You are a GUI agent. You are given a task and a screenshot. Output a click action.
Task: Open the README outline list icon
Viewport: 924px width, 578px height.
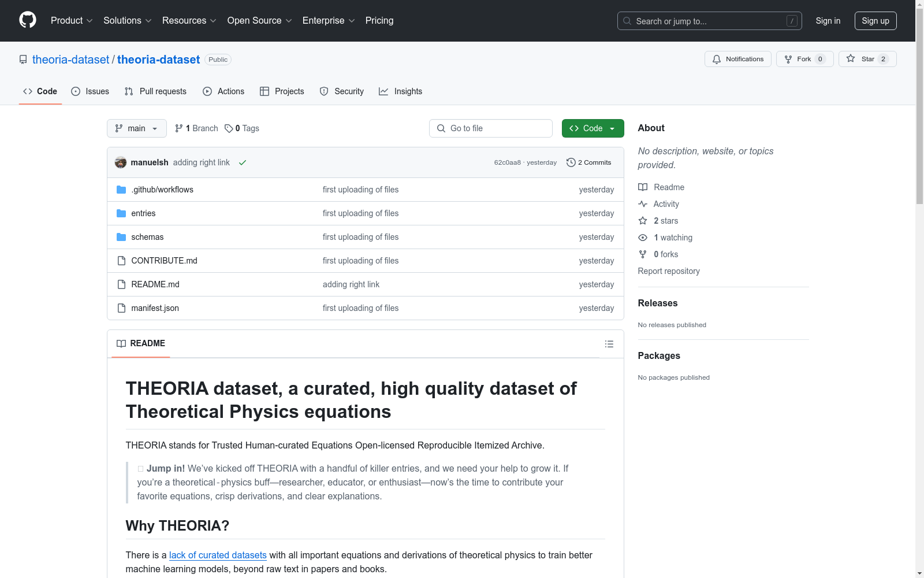(609, 344)
